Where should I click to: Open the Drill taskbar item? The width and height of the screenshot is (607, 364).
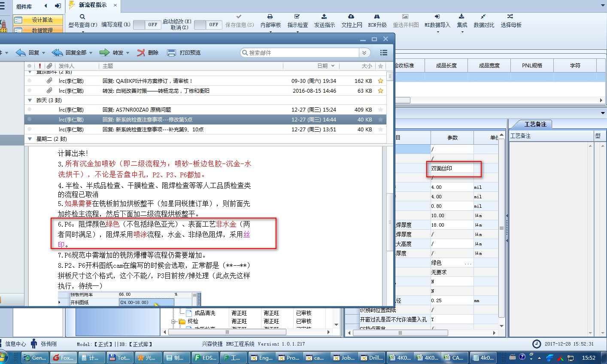pyautogui.click(x=372, y=358)
